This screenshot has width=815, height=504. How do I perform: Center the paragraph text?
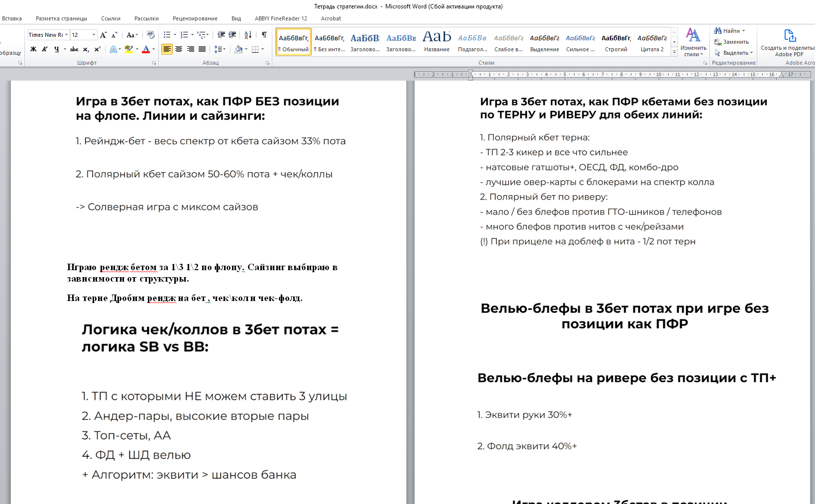(178, 49)
